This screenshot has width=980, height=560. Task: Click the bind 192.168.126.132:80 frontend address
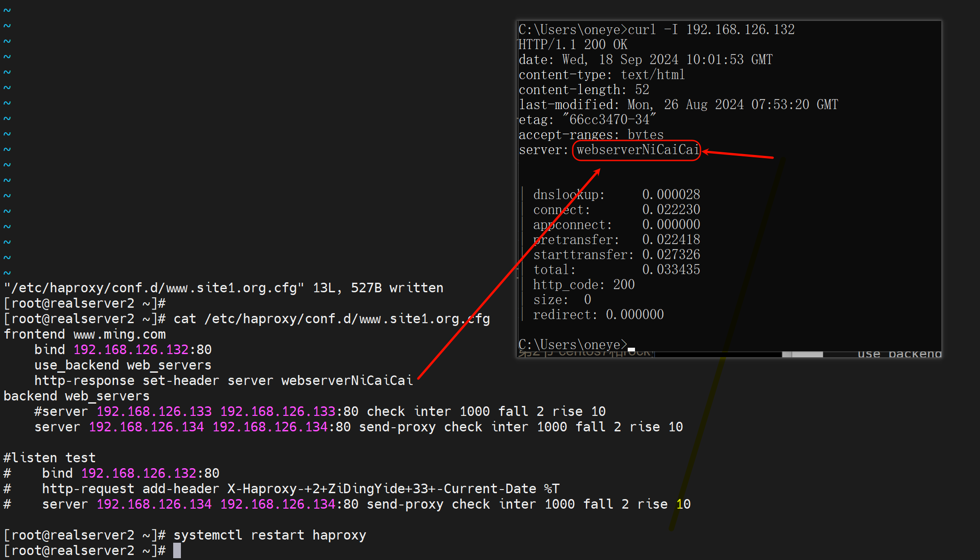click(x=142, y=350)
